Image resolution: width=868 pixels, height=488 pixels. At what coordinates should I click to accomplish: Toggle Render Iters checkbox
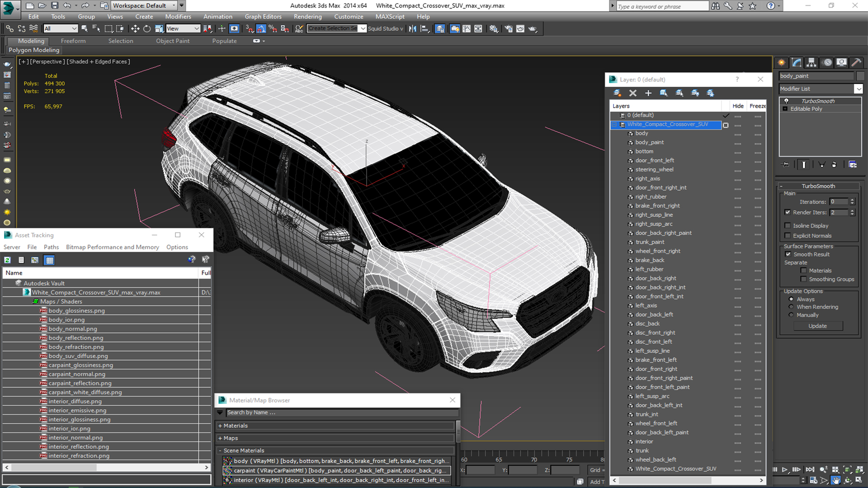788,212
